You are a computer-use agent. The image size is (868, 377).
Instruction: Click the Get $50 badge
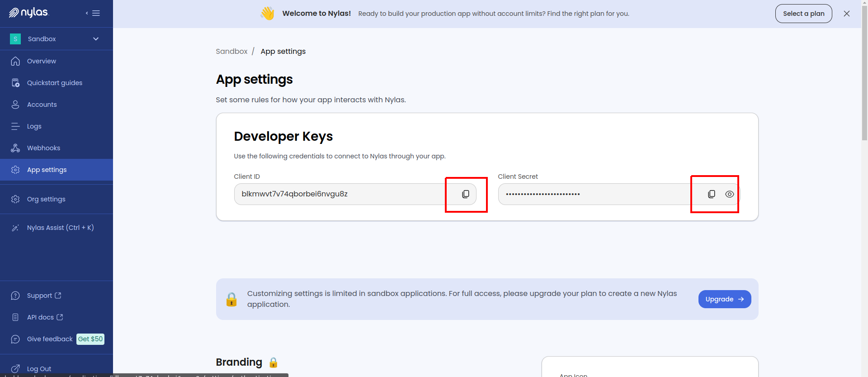coord(90,339)
